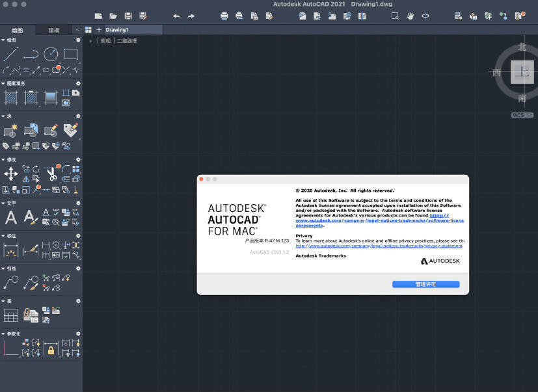The image size is (538, 392).
Task: Select the Drawing1 file tab
Action: (116, 30)
